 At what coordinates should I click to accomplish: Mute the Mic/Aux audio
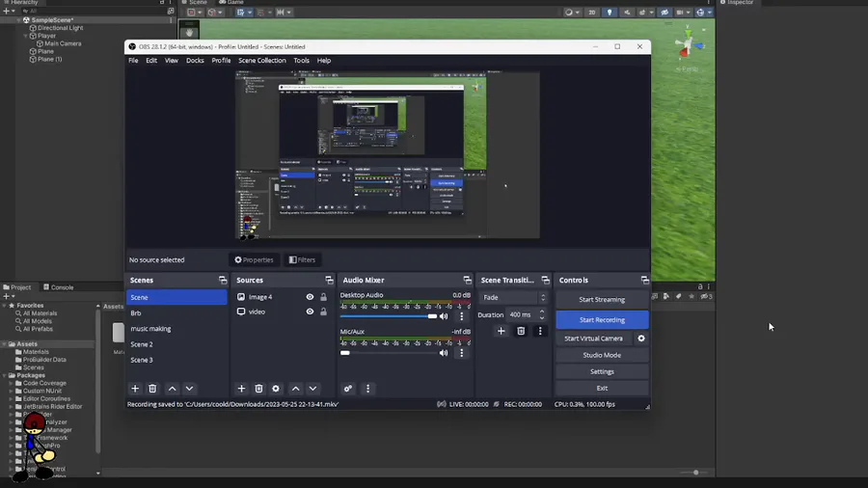point(444,353)
